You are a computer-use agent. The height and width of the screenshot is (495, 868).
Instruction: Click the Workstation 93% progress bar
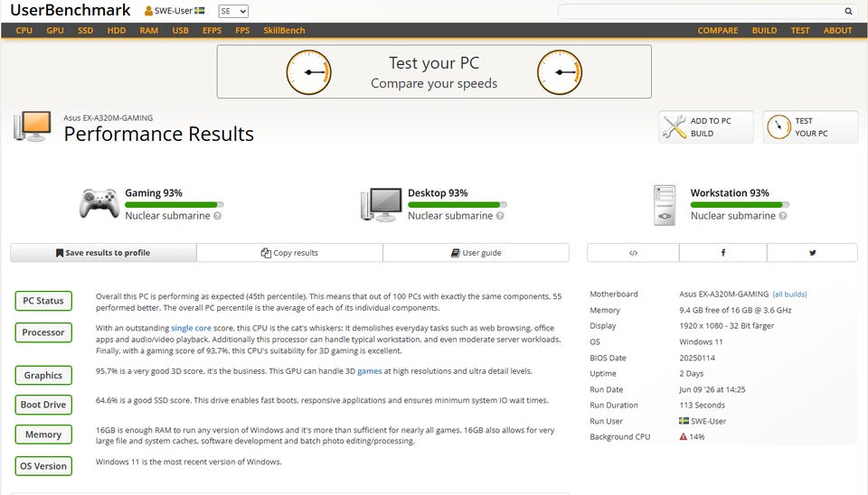[741, 205]
